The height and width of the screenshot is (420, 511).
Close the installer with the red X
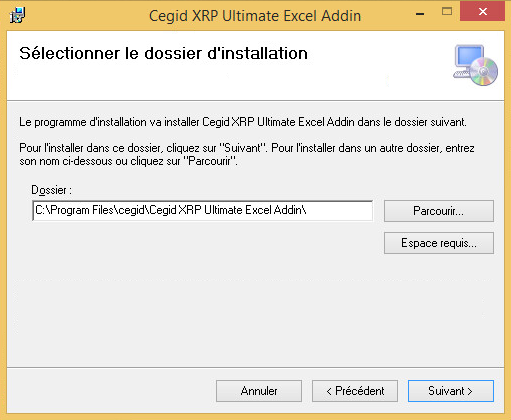(x=482, y=12)
